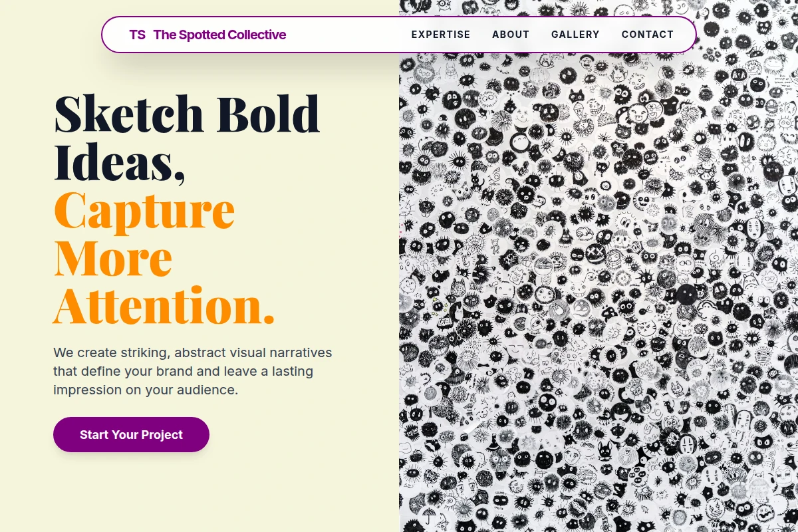Click the Start Your Project button
Viewport: 798px width, 532px height.
[x=131, y=434]
